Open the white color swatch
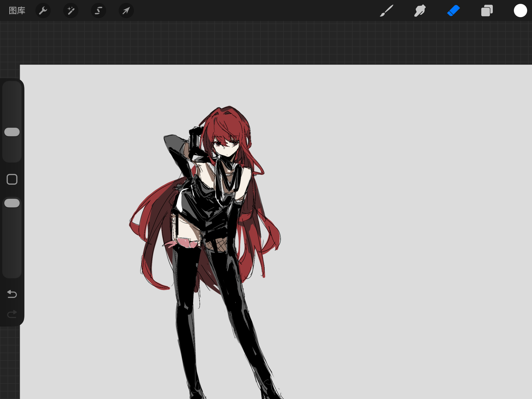This screenshot has height=399, width=532. pyautogui.click(x=521, y=11)
